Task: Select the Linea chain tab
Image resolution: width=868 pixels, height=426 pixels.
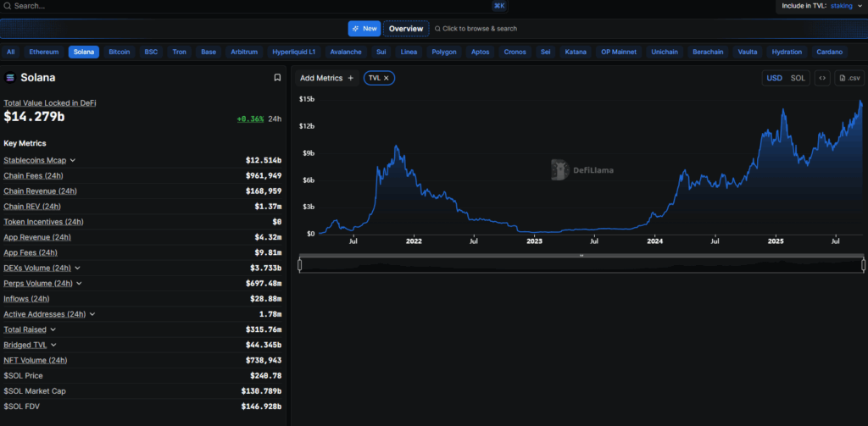Action: tap(409, 52)
